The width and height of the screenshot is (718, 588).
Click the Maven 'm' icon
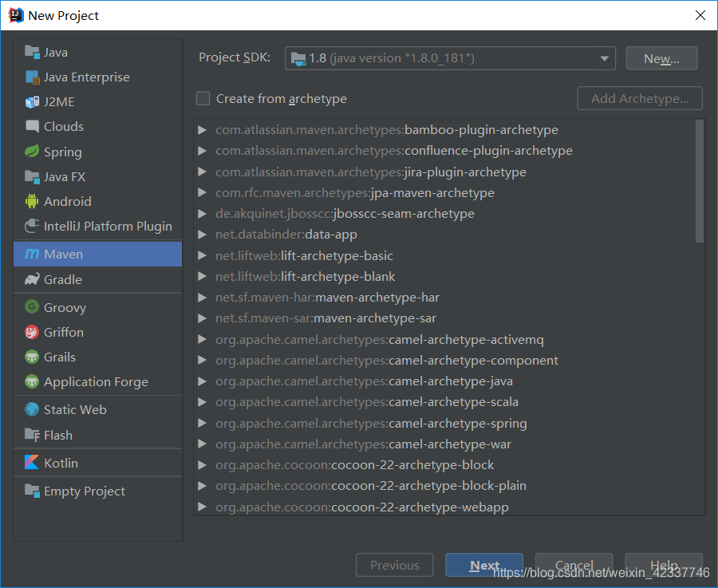click(x=32, y=254)
